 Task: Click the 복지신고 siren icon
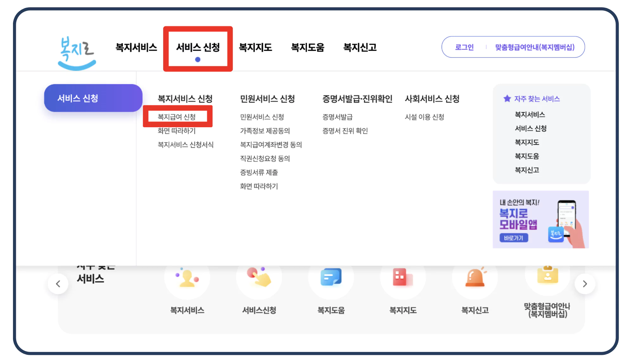pos(475,277)
